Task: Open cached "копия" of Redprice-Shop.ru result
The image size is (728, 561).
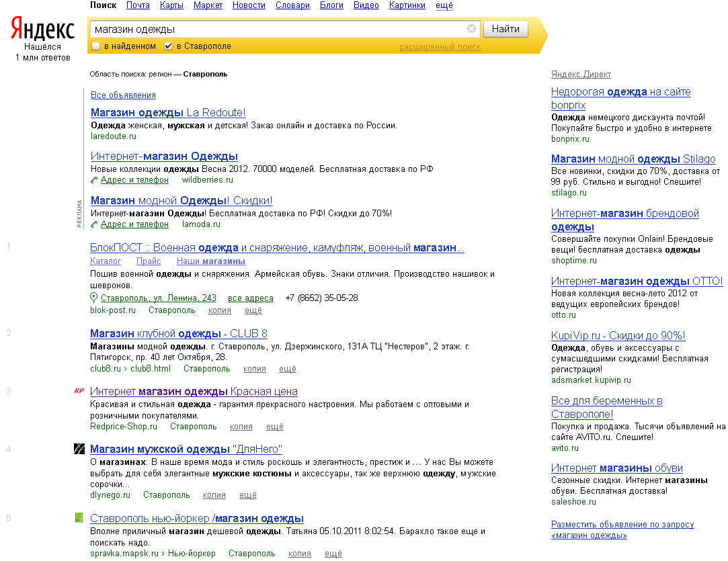Action: 241,427
